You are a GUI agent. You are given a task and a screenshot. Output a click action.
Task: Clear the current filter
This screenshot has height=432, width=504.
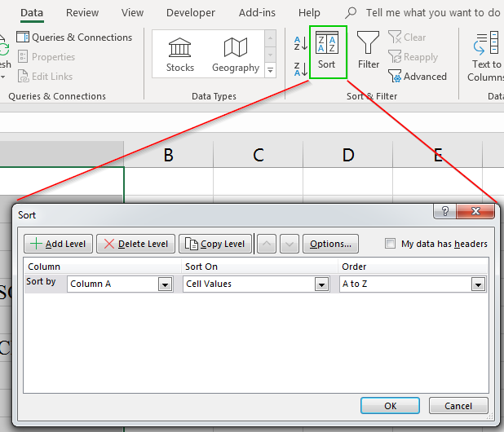(x=407, y=37)
